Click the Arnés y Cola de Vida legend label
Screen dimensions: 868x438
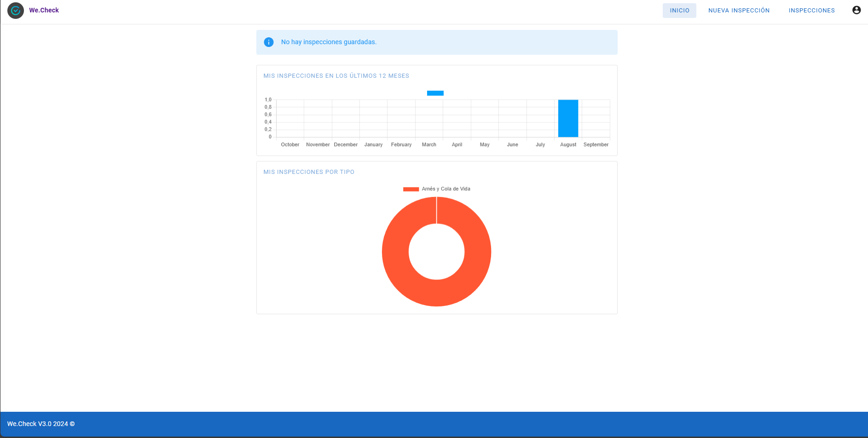[446, 189]
